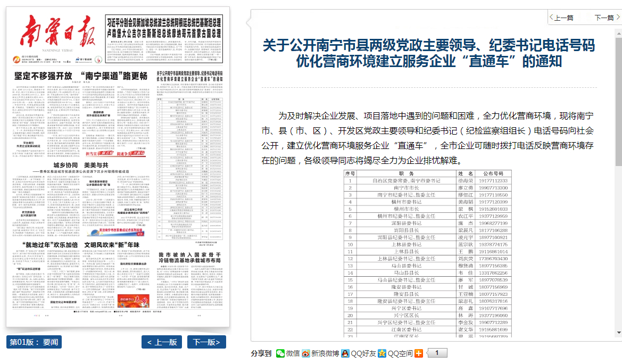Click the table cell 马山县委书记
Screen dimensions: 622x364
[x=406, y=266]
